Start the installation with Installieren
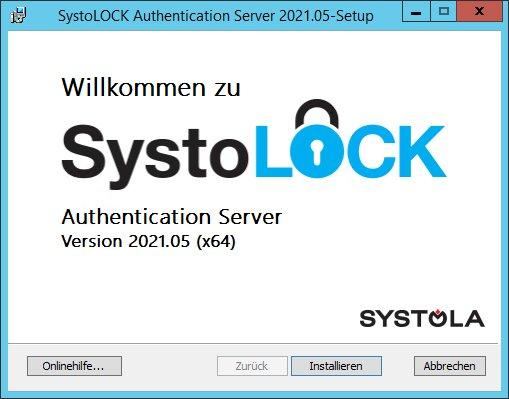This screenshot has height=399, width=509. [x=336, y=366]
